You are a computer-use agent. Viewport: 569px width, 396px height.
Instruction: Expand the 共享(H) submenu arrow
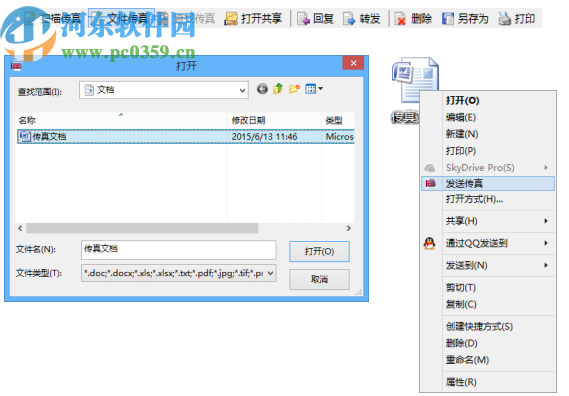546,221
